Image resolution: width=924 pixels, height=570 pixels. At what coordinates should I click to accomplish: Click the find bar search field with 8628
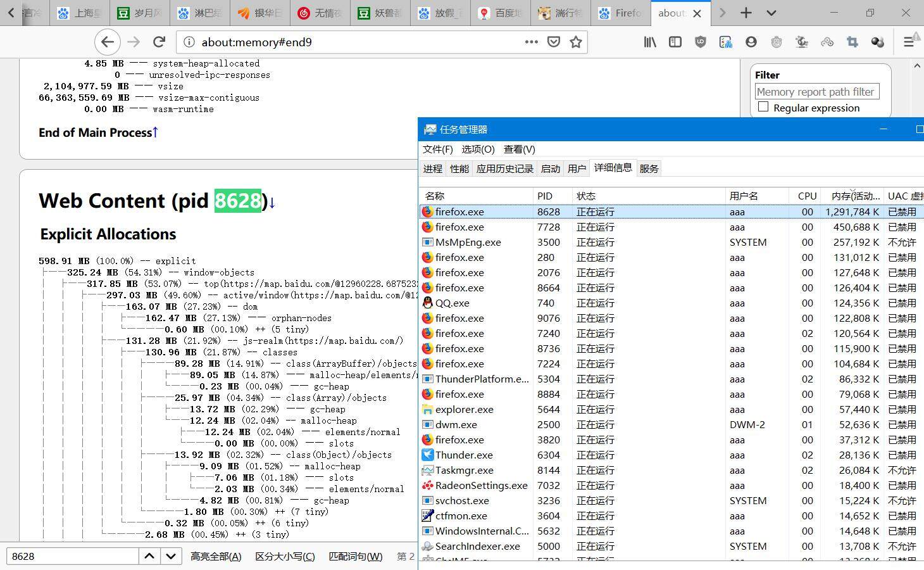pos(72,556)
